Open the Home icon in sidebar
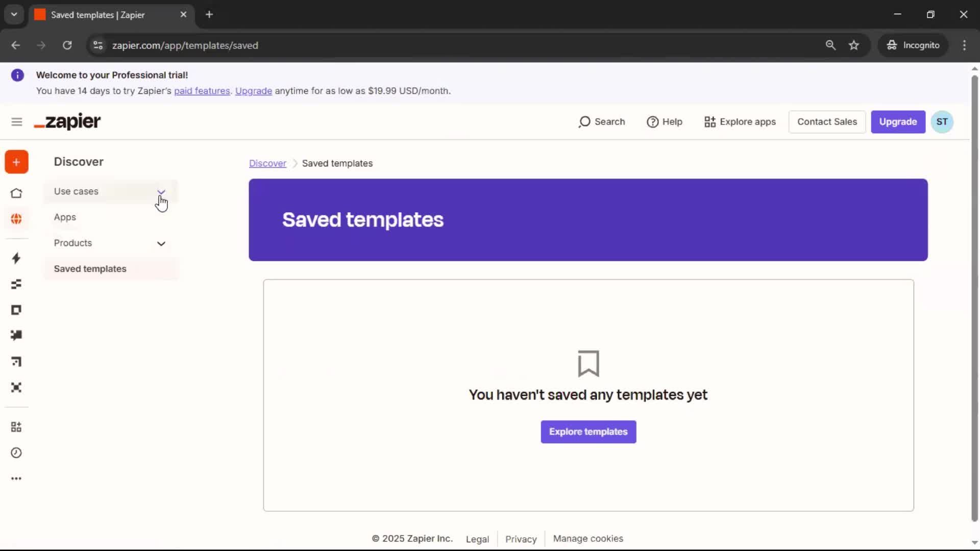980x551 pixels. [x=16, y=193]
